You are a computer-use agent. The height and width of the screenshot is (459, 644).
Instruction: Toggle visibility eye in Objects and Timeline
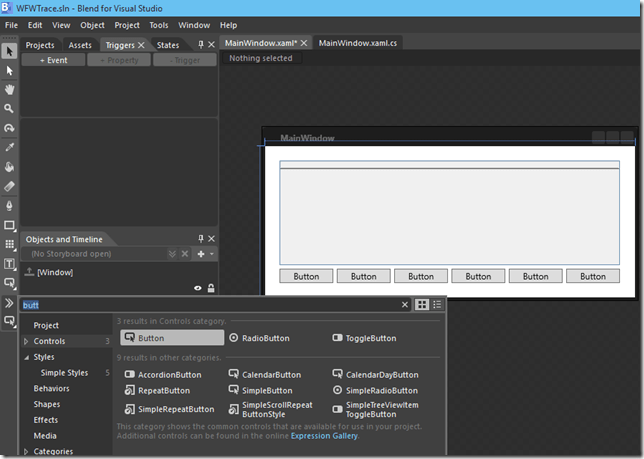tap(197, 288)
